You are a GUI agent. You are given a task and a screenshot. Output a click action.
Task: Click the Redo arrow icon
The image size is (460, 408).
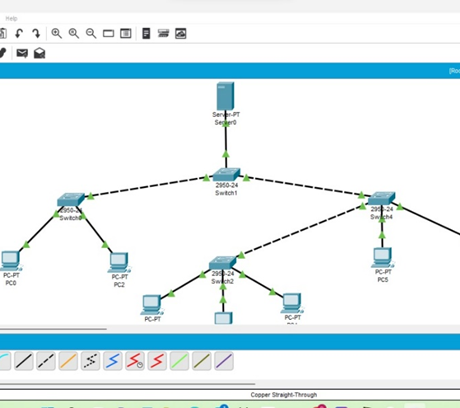pyautogui.click(x=36, y=33)
